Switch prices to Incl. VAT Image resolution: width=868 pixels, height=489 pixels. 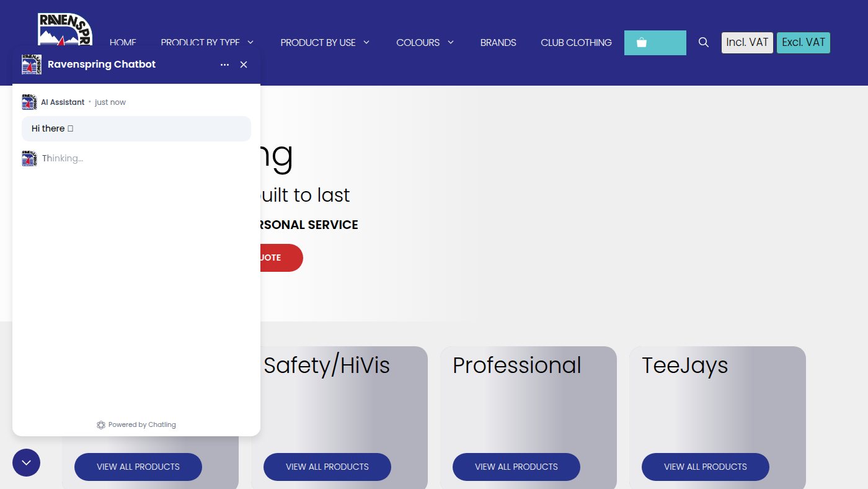(x=747, y=43)
